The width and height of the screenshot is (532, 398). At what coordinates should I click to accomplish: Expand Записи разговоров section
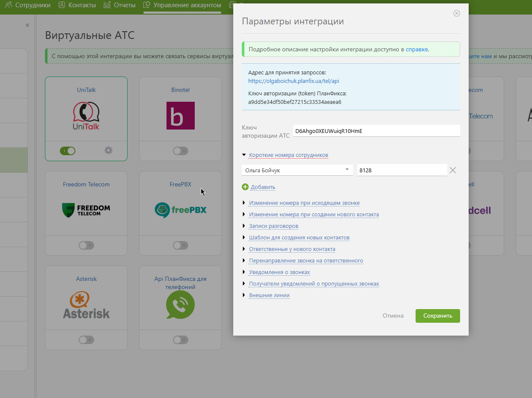click(x=273, y=226)
